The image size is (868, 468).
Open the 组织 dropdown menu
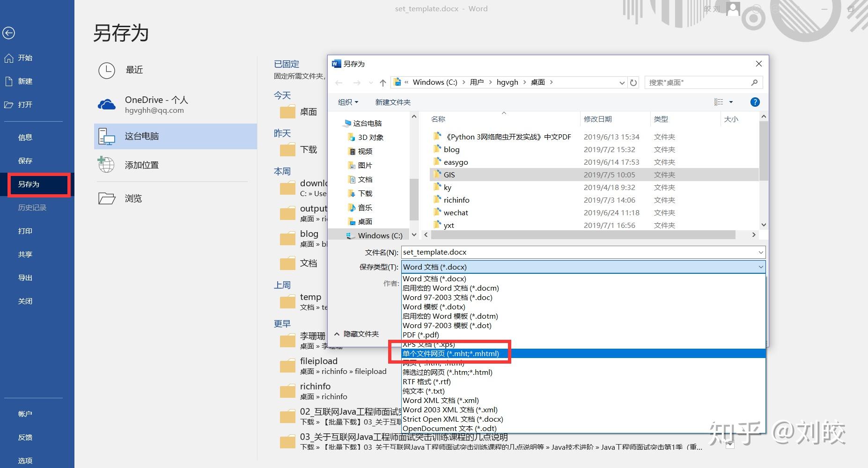[348, 102]
